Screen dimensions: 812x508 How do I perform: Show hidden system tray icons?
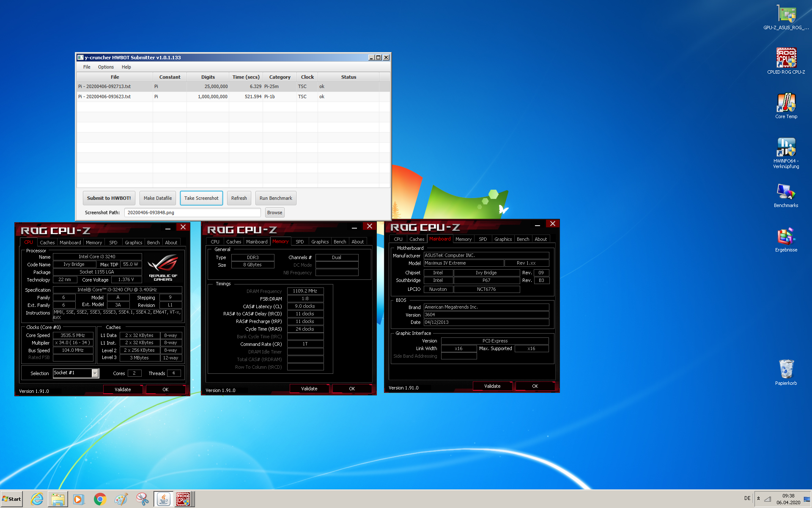point(758,499)
